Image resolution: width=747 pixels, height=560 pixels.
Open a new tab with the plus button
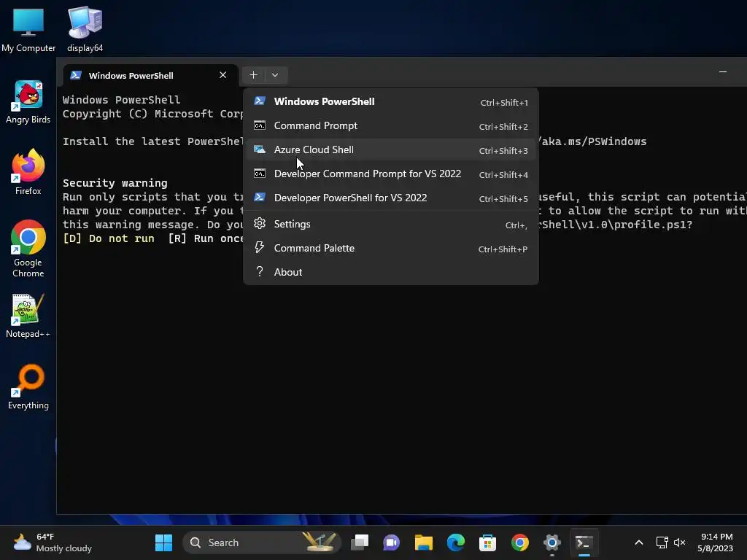click(253, 75)
